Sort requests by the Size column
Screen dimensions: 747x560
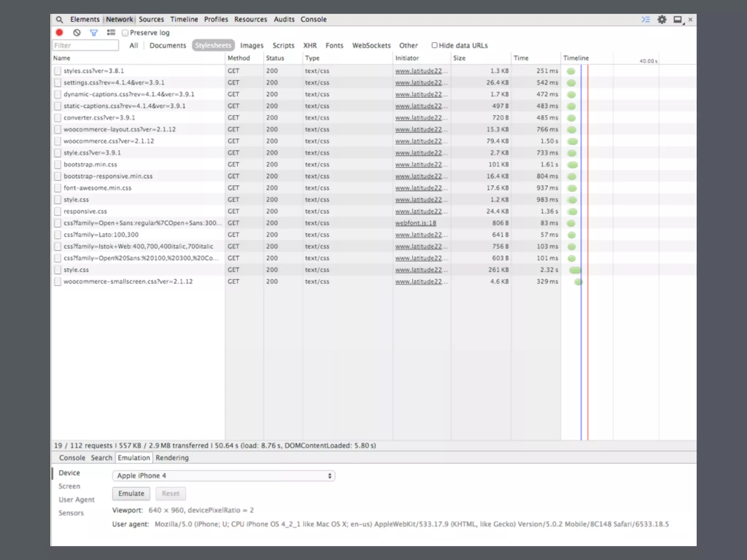(x=459, y=58)
